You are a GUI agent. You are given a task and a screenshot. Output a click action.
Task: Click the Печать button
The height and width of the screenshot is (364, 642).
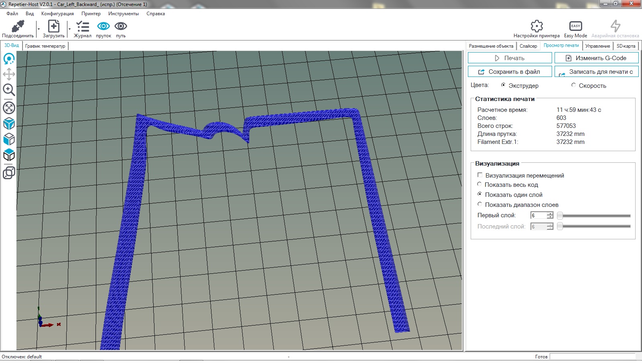(x=510, y=58)
